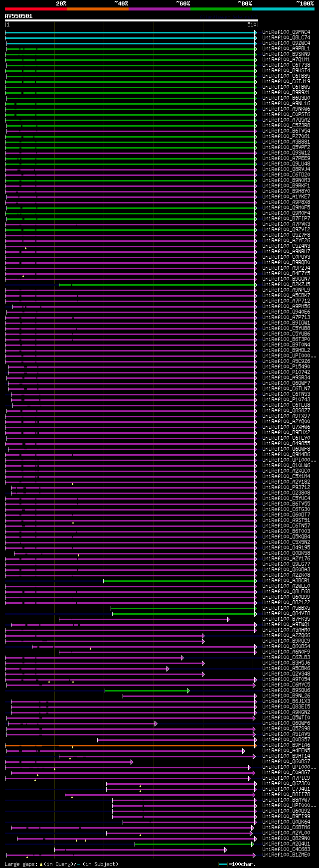Screen dimensions: 319x868
Task: Click label UniRef100_Q5WTI0
Action: (286, 718)
